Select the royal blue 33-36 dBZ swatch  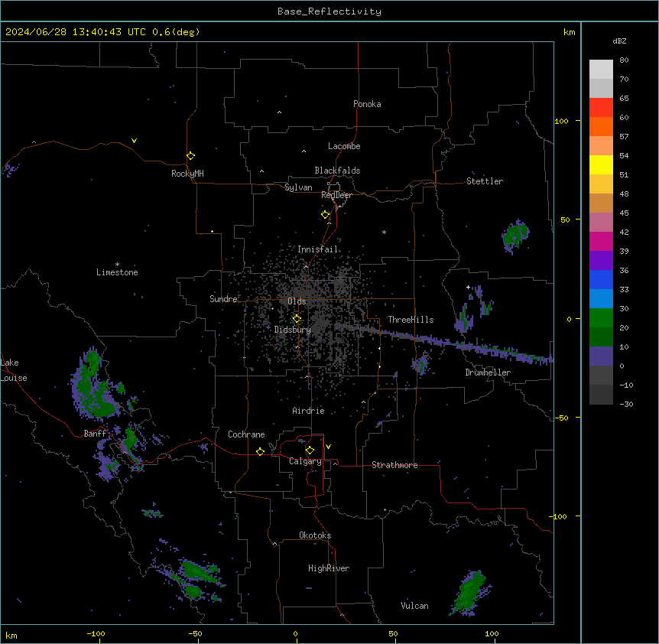pos(601,279)
